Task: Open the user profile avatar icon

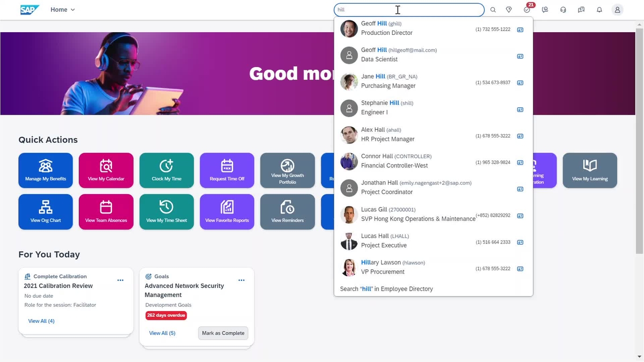Action: point(617,10)
